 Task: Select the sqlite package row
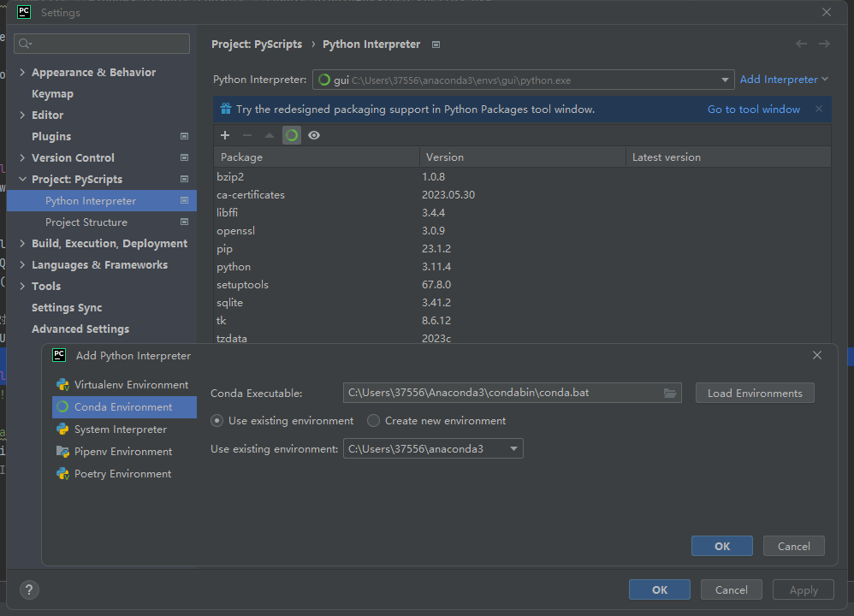[522, 302]
